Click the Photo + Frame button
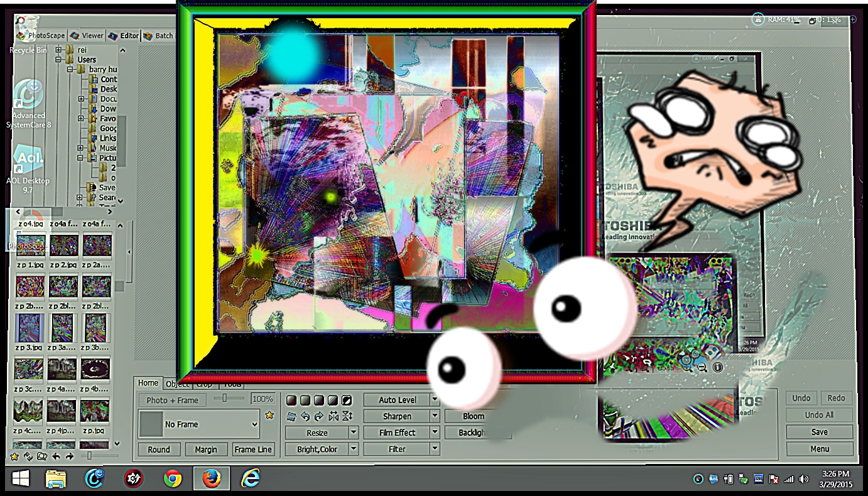Viewport: 868px width, 496px height. coord(172,400)
